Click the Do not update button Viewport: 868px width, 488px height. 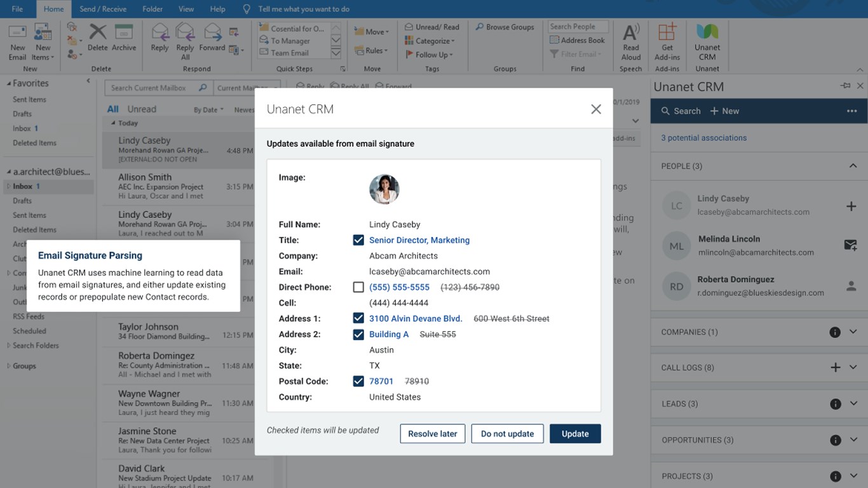click(x=507, y=433)
